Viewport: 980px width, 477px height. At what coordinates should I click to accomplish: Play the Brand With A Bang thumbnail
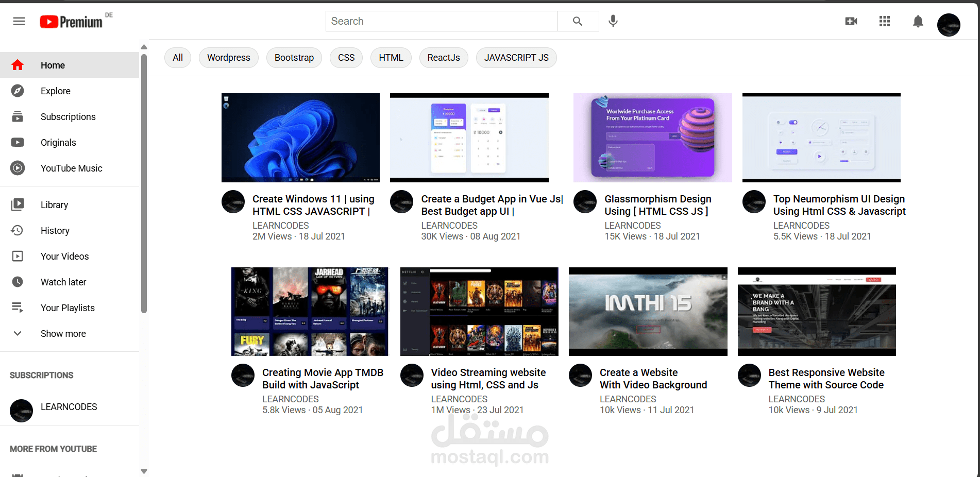coord(817,312)
